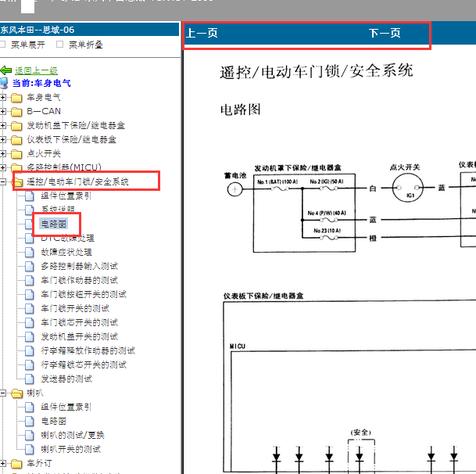This screenshot has height=474, width=476.
Task: Click page icon beside 喇叭的测试/更换
Action: click(30, 435)
